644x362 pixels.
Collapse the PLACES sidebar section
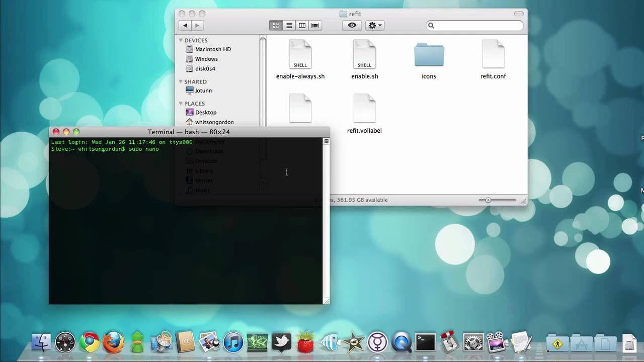tap(181, 104)
